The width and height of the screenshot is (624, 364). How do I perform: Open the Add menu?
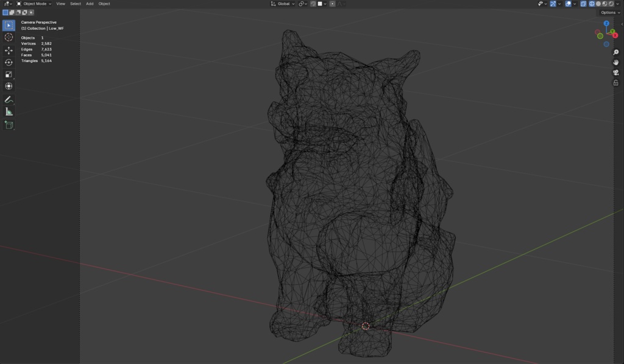pyautogui.click(x=90, y=4)
